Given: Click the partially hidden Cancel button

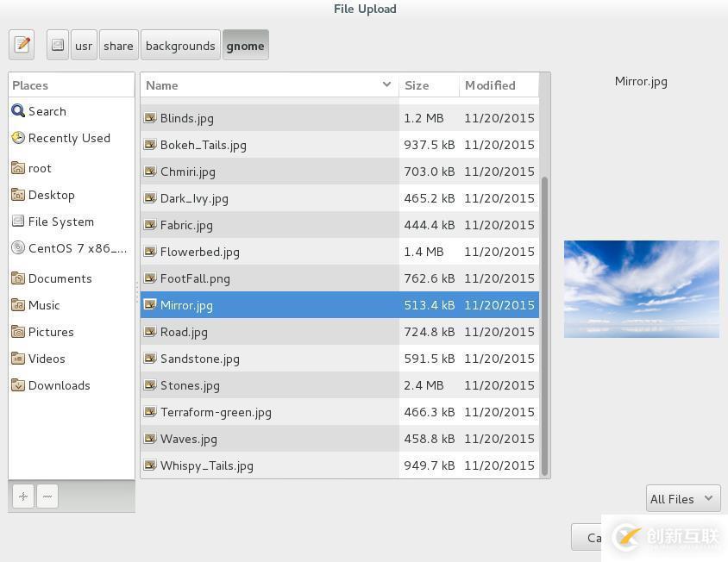Looking at the screenshot, I should click(587, 537).
